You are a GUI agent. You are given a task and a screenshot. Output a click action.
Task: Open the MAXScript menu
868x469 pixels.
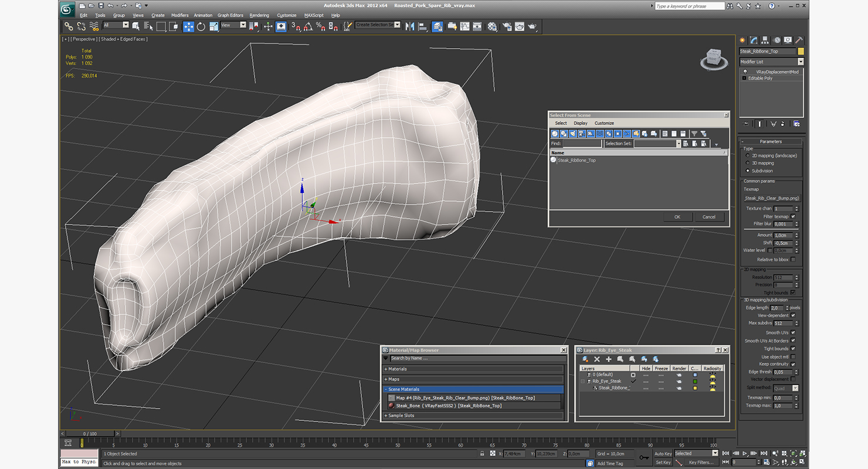(314, 15)
